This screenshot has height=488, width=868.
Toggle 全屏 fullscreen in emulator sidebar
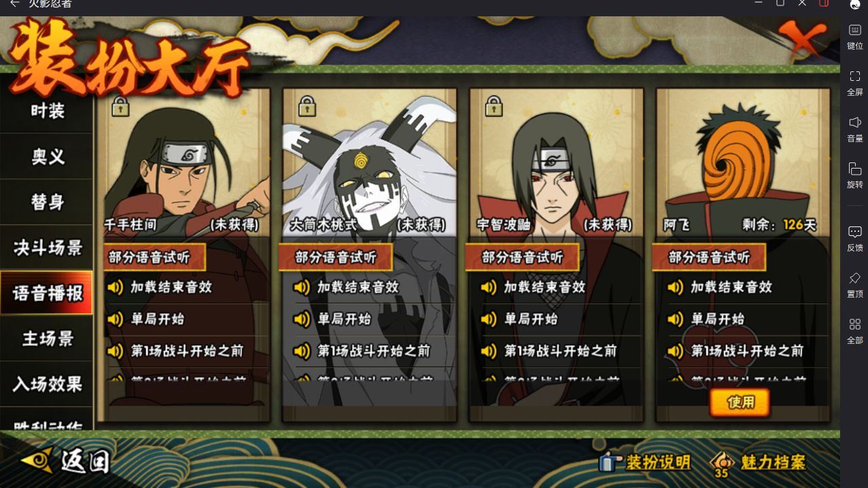click(x=855, y=83)
